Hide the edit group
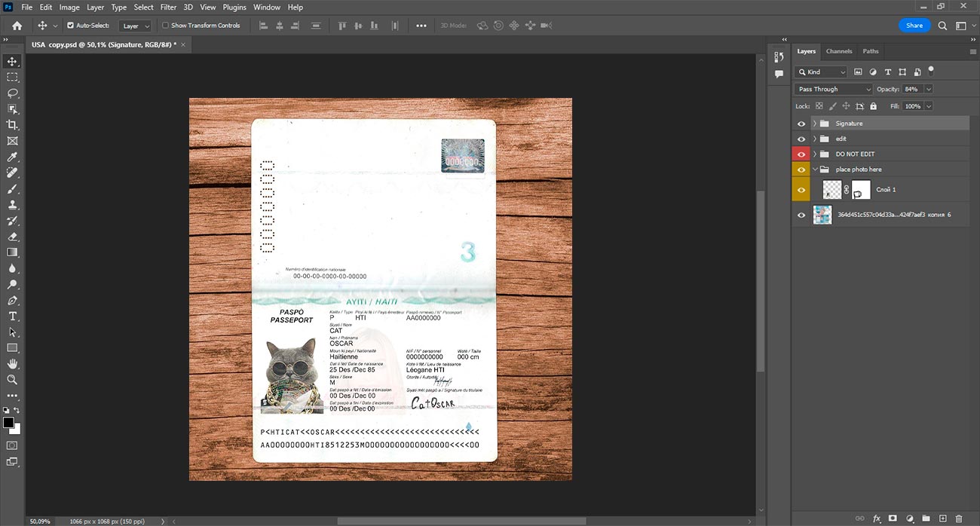The image size is (980, 526). click(x=801, y=139)
